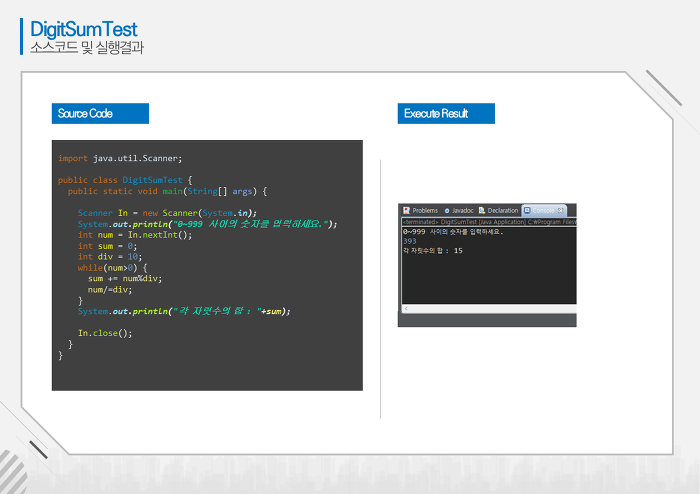
Task: Click the 'int div = 10;' line
Action: [x=110, y=257]
